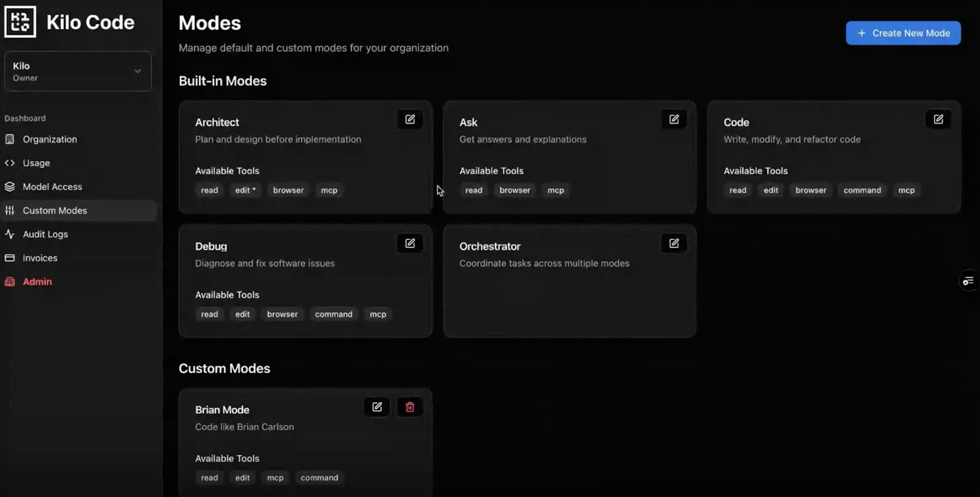The height and width of the screenshot is (497, 980).
Task: Delete Brian Mode with trash icon
Action: pos(410,407)
